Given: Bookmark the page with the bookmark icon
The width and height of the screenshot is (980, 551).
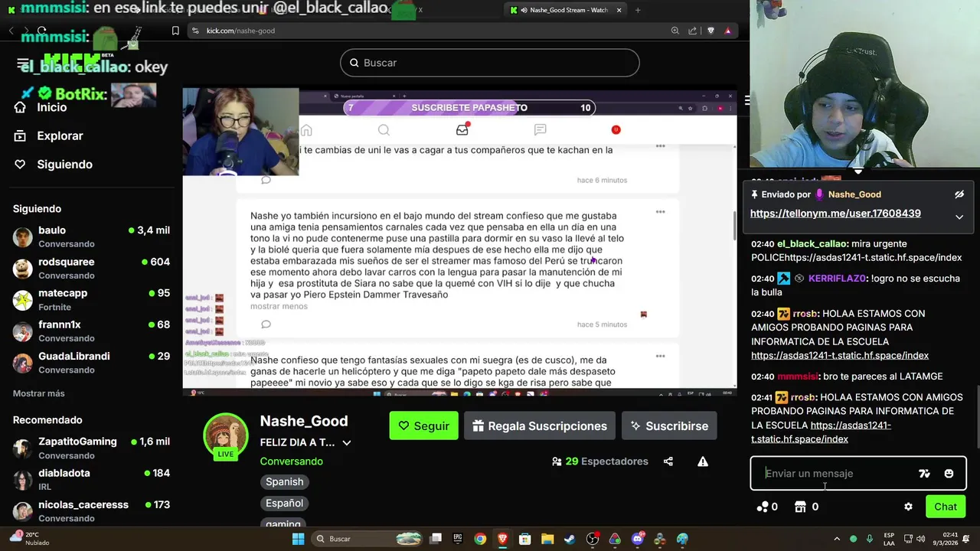Looking at the screenshot, I should (x=175, y=31).
